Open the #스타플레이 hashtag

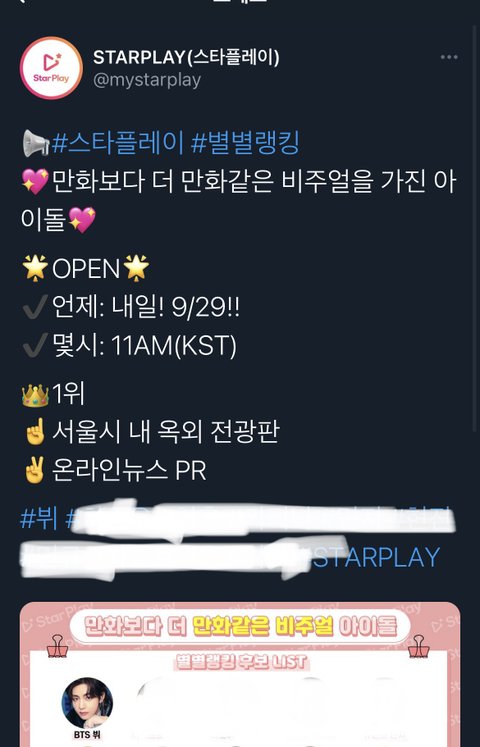(117, 143)
